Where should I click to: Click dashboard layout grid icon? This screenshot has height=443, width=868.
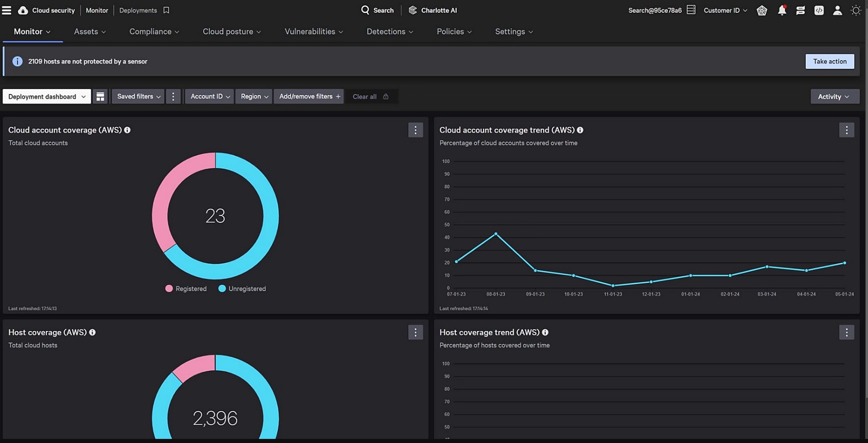tap(100, 96)
